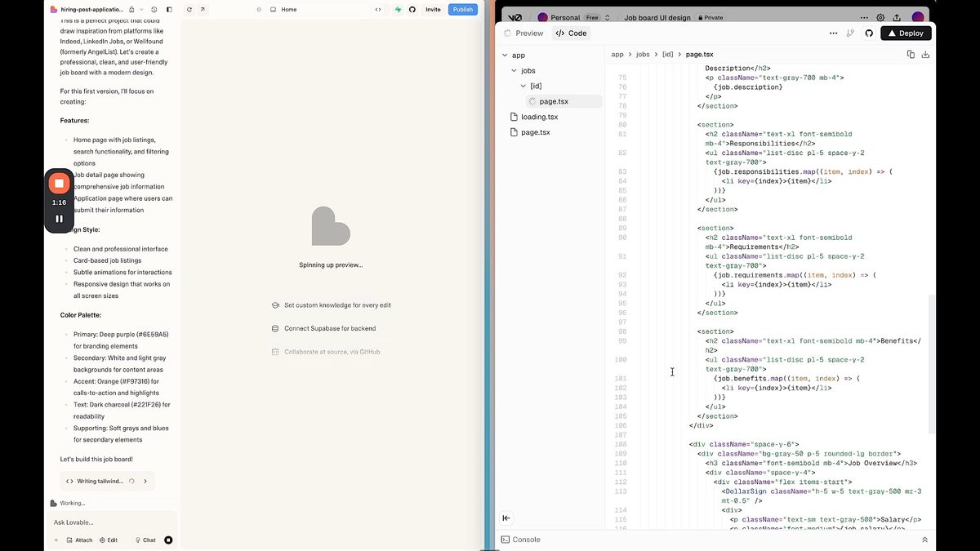Click the Edit button in Lovable chat
980x551 pixels.
point(109,540)
